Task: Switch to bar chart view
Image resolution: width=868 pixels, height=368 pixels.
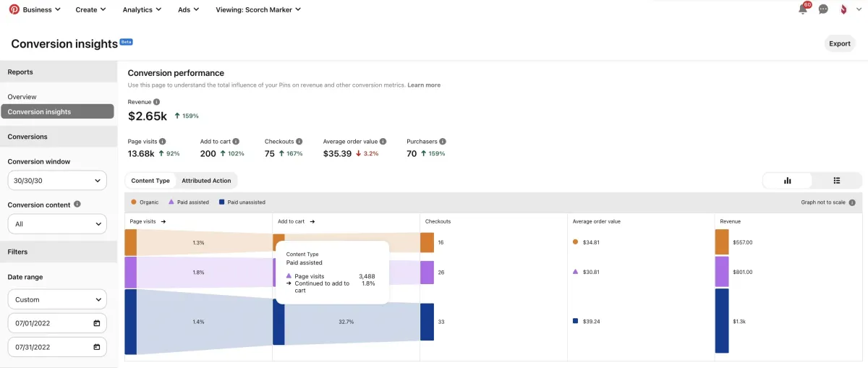Action: 788,181
